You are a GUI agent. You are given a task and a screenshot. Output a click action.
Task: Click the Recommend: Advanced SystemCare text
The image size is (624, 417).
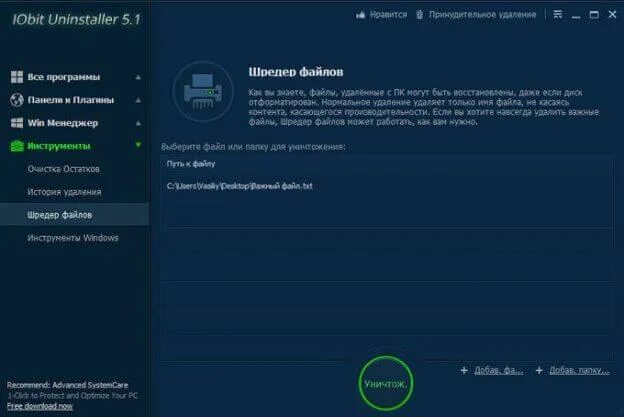(x=68, y=385)
